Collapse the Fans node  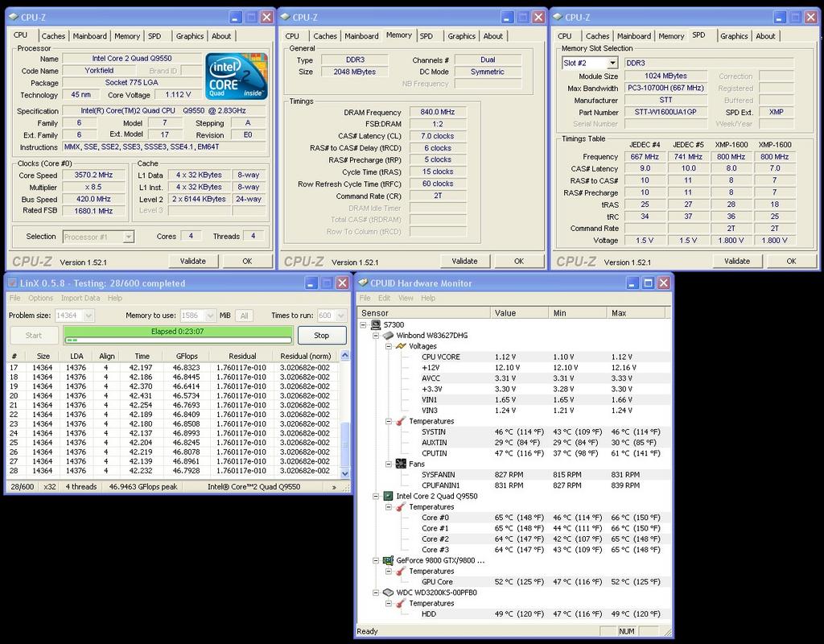click(389, 464)
